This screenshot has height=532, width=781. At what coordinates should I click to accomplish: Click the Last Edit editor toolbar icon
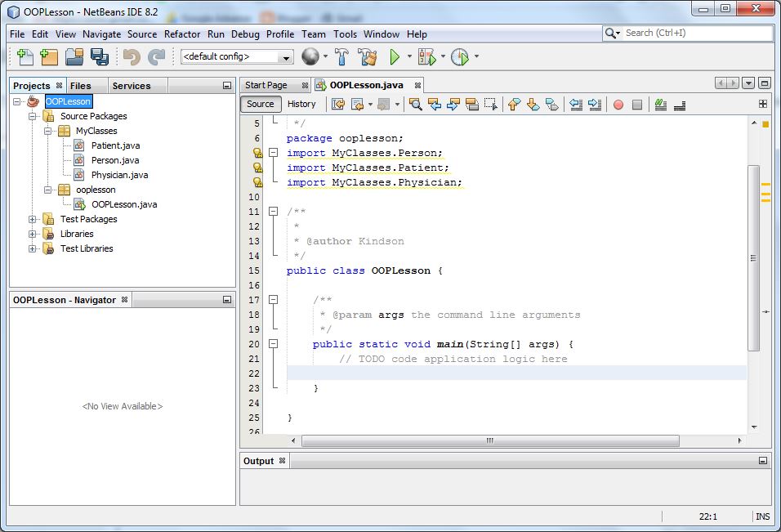tap(338, 104)
